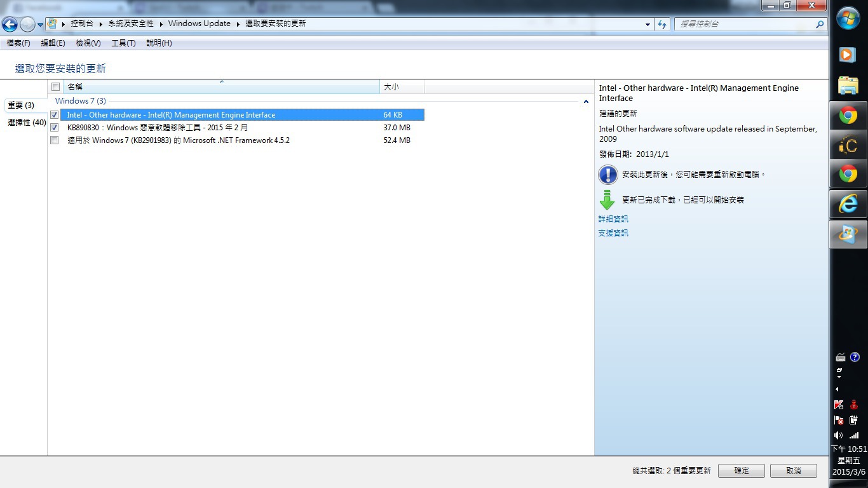
Task: Click the red figure tray icon
Action: click(854, 405)
